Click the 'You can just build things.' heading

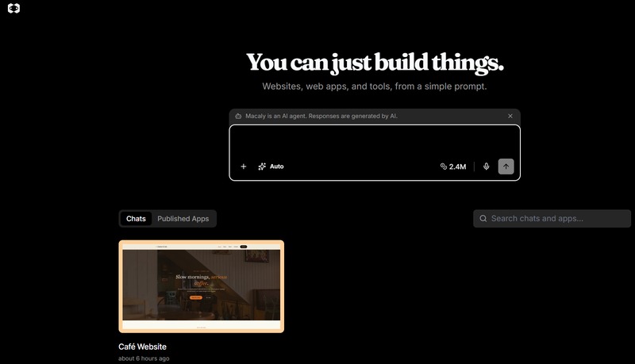click(375, 63)
